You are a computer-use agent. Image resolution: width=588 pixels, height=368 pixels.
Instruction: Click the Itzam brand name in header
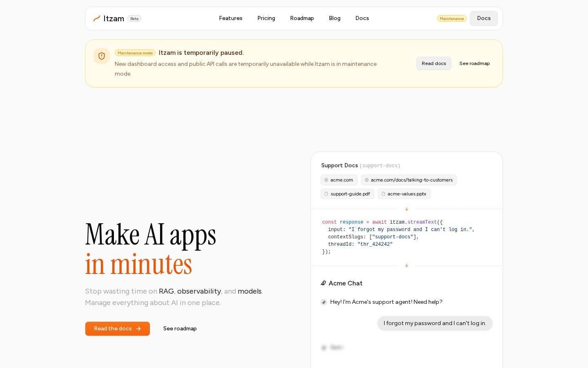(114, 18)
